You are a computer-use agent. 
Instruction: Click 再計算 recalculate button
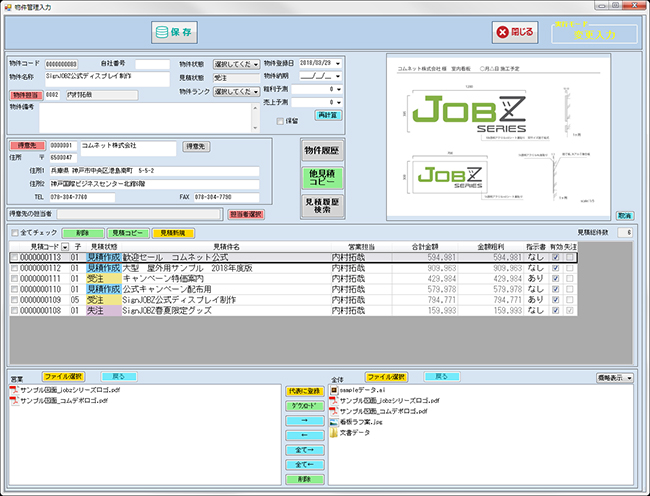tap(328, 115)
